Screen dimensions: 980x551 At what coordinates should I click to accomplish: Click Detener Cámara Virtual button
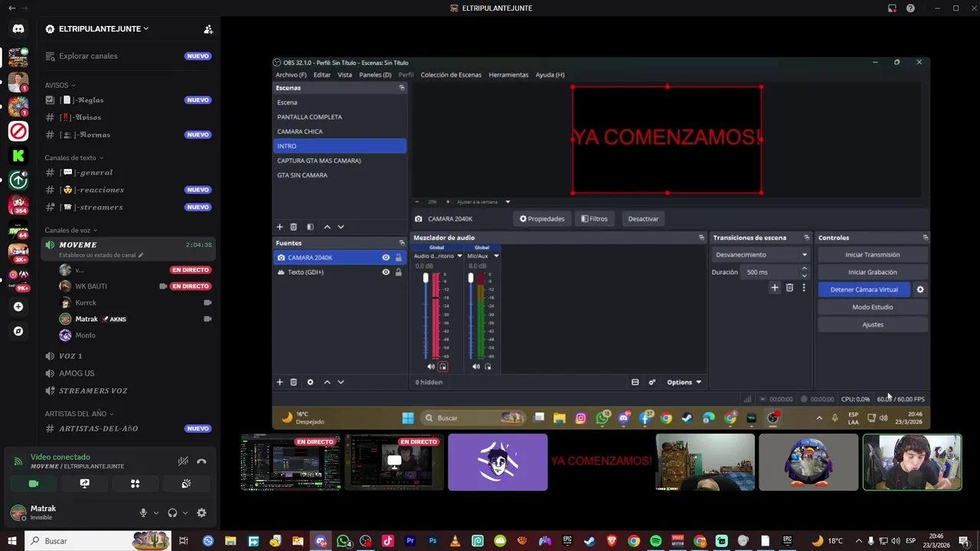[864, 289]
